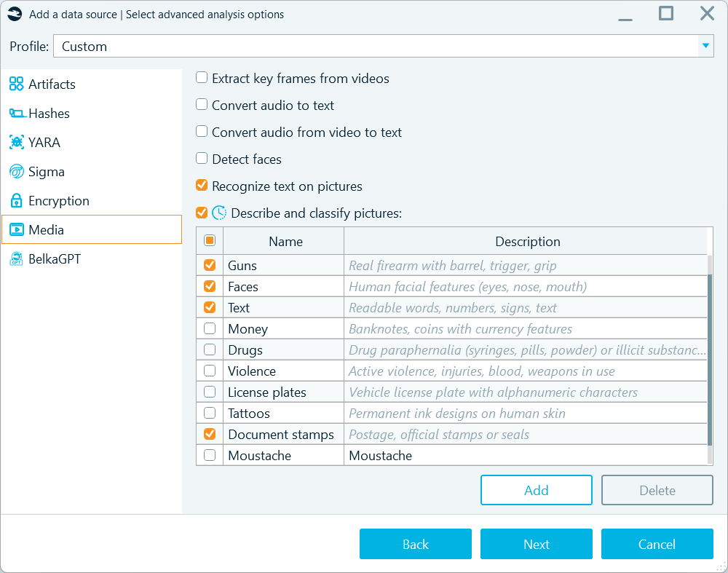The width and height of the screenshot is (728, 573).
Task: Switch to the Hashes section
Action: pos(15,113)
